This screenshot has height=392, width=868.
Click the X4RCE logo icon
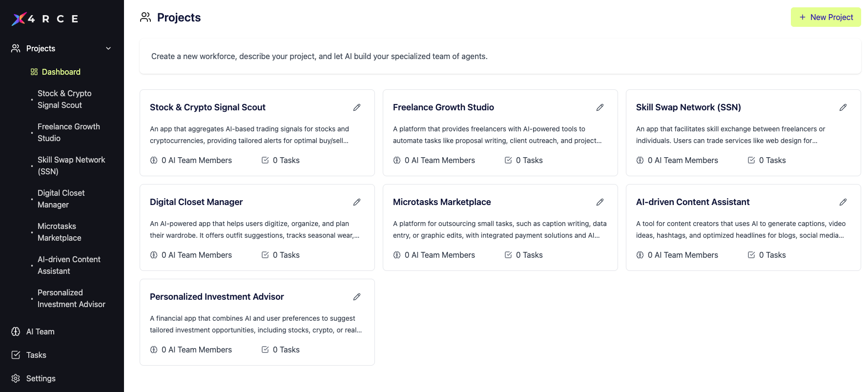click(x=19, y=19)
